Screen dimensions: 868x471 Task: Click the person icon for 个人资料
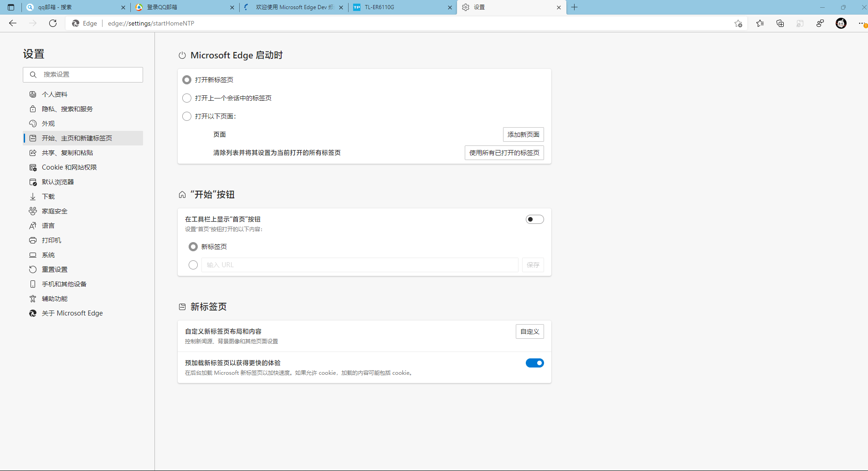33,94
